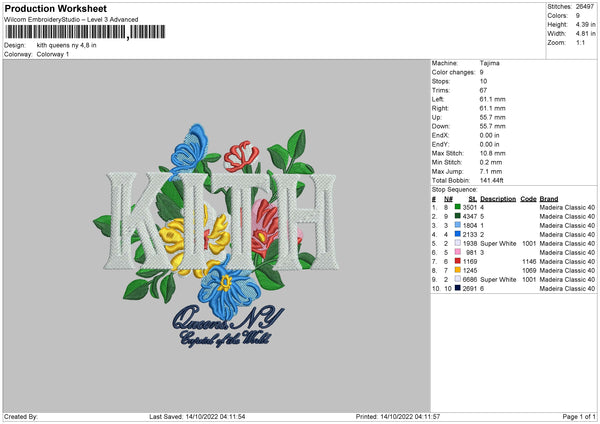The image size is (600, 424).
Task: Click the 'Brand' column header
Action: pos(549,199)
